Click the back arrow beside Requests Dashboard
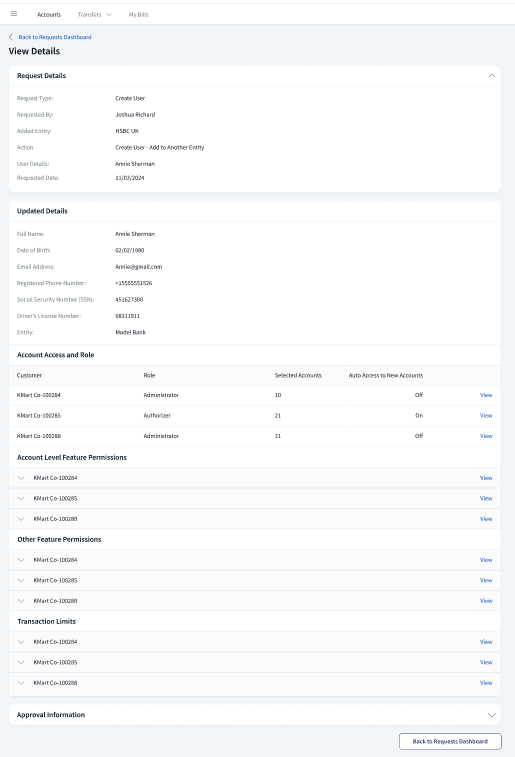Screen dimensions: 515x757 point(11,37)
